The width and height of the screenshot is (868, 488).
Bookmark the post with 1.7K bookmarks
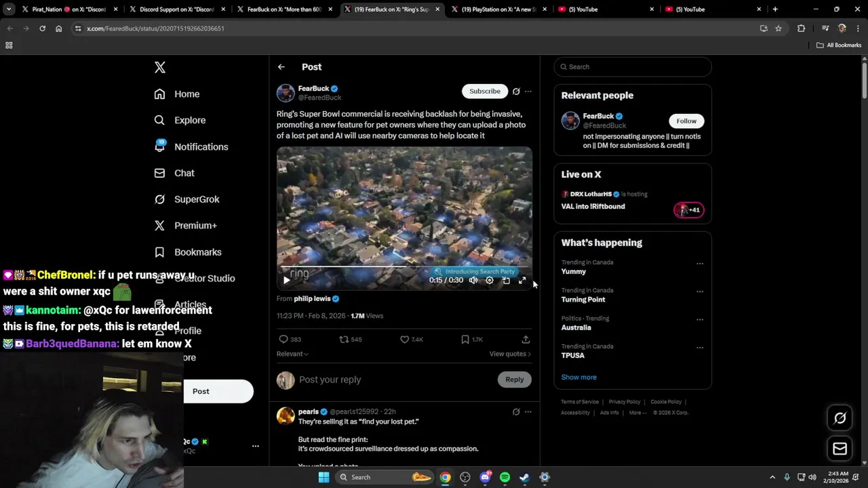465,340
